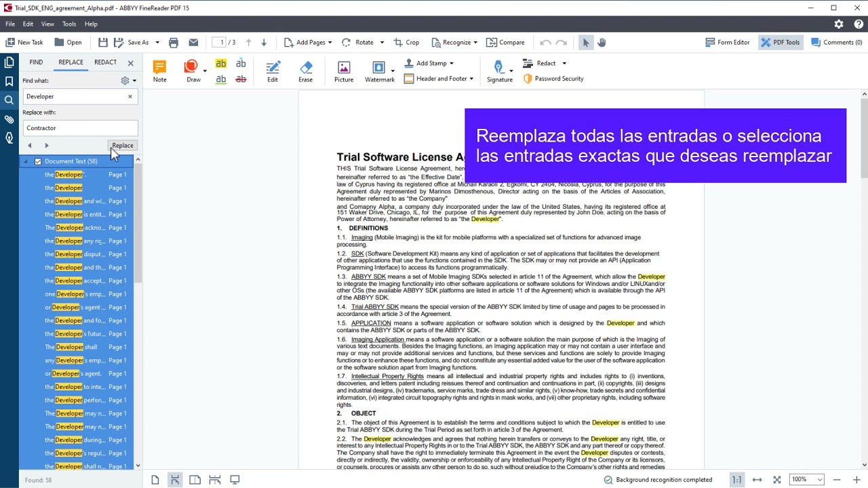Open the Signature tool

(x=499, y=71)
